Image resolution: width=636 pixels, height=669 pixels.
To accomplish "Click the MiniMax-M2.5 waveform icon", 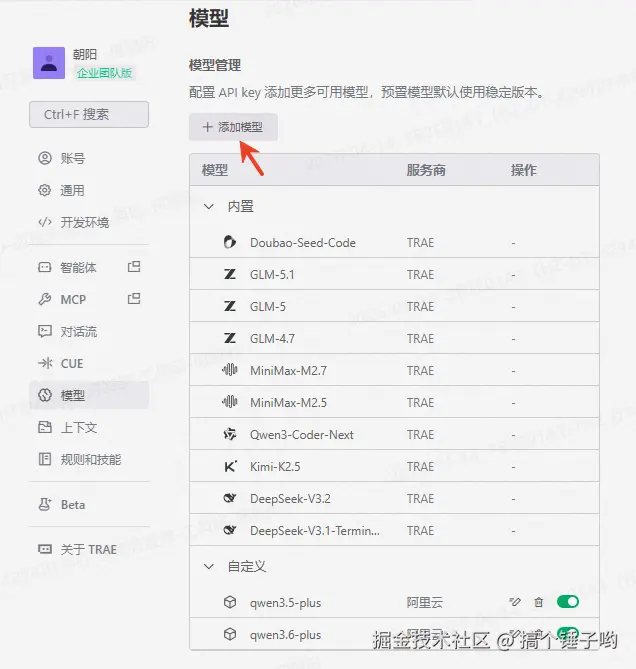I will coord(230,401).
